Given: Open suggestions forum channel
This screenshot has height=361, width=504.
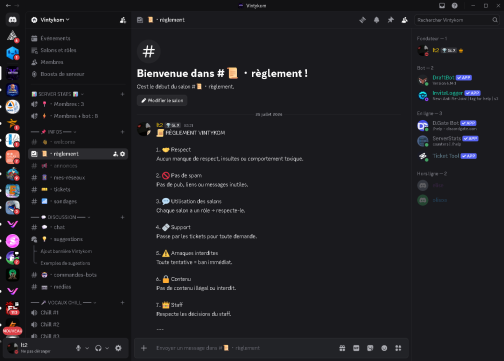Looking at the screenshot, I should pyautogui.click(x=78, y=239).
